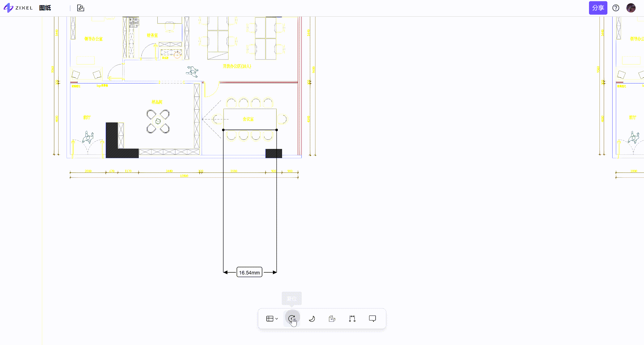Select the distance measurement tool

click(352, 318)
